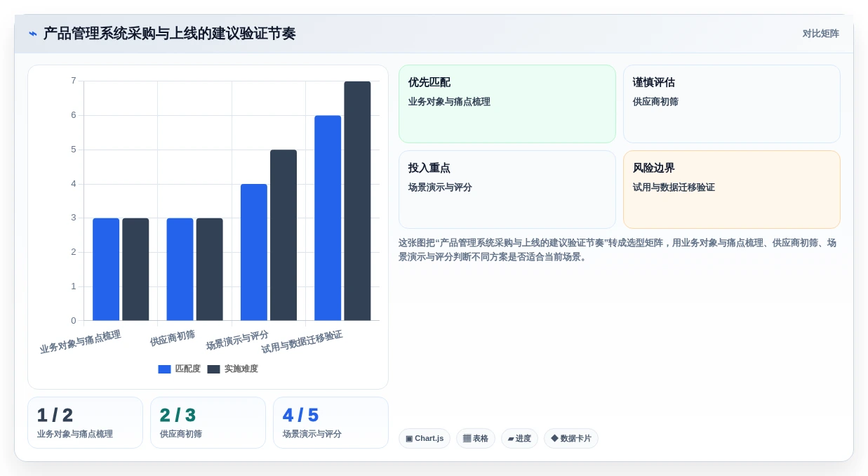The image size is (868, 476).
Task: Click the 场景演示与评分 x-axis label
Action: click(x=237, y=341)
